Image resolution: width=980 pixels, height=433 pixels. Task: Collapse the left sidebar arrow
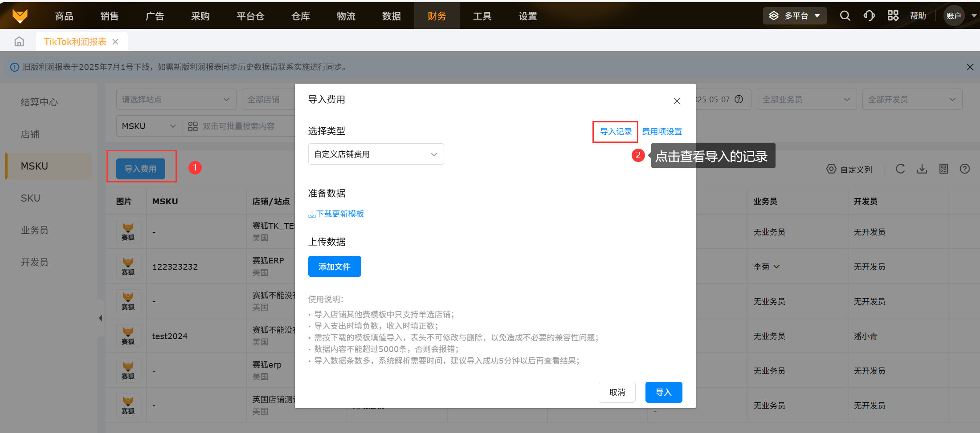[x=101, y=318]
